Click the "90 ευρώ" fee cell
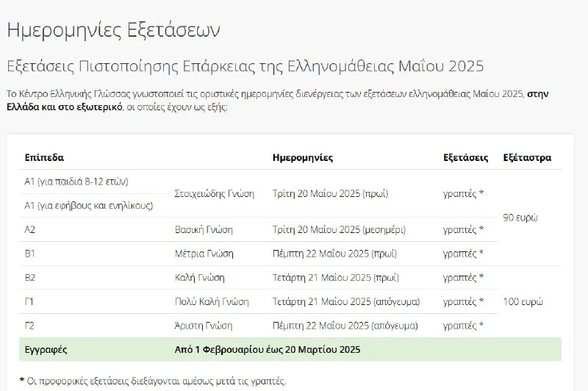The width and height of the screenshot is (588, 391). pyautogui.click(x=520, y=218)
